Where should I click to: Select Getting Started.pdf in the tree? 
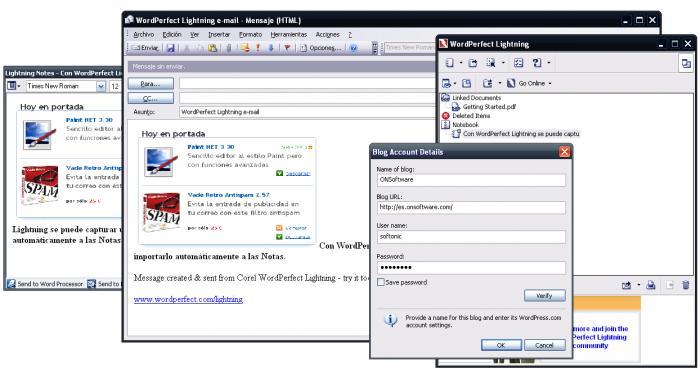(x=489, y=107)
